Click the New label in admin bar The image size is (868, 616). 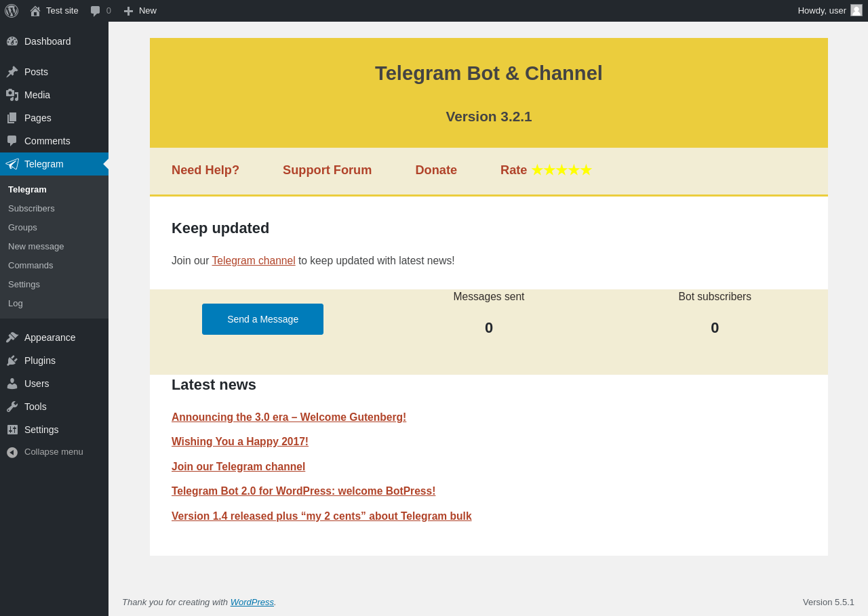click(148, 11)
